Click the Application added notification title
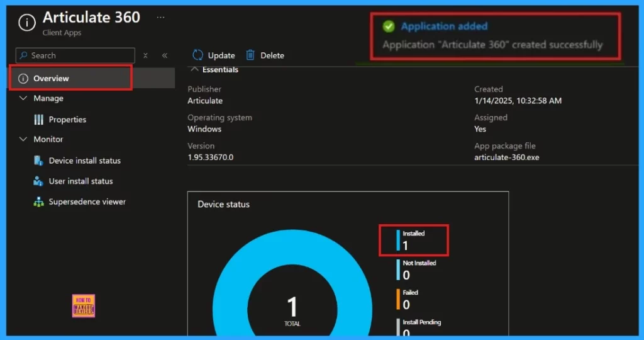644x340 pixels. [444, 26]
